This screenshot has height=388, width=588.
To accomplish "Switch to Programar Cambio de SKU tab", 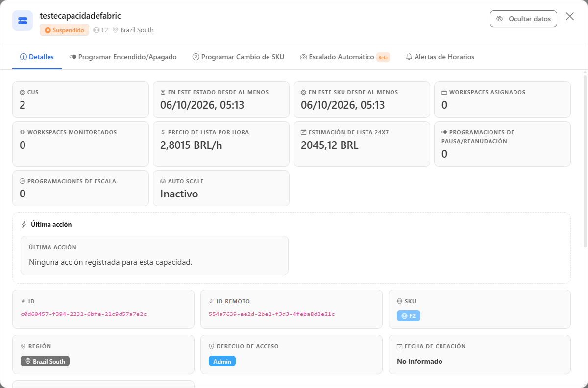I will (x=238, y=57).
